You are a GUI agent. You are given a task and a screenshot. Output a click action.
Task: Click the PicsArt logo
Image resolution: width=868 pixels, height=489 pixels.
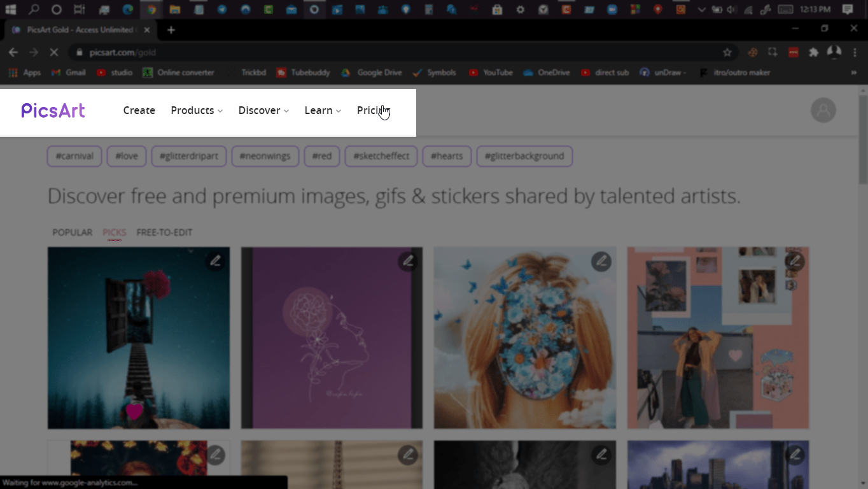[x=53, y=111]
